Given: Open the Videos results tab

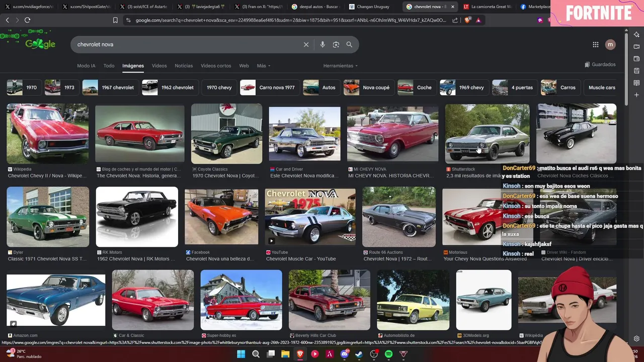Looking at the screenshot, I should point(159,66).
